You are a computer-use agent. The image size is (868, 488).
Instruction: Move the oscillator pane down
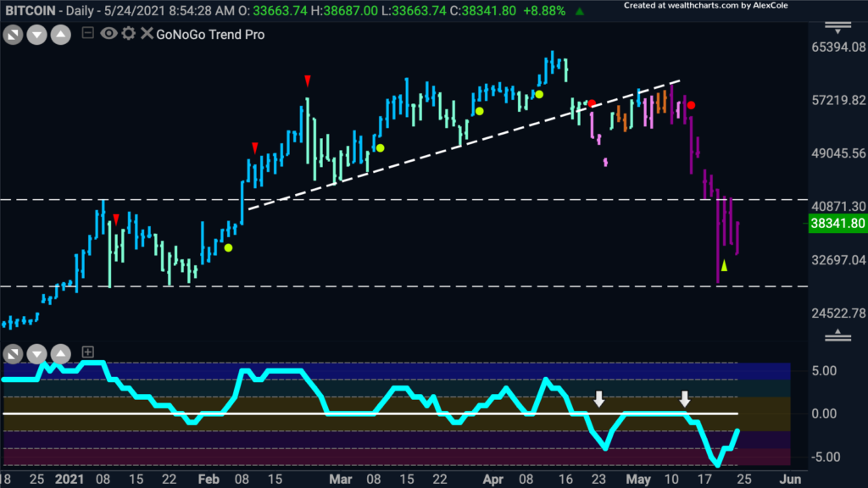37,352
